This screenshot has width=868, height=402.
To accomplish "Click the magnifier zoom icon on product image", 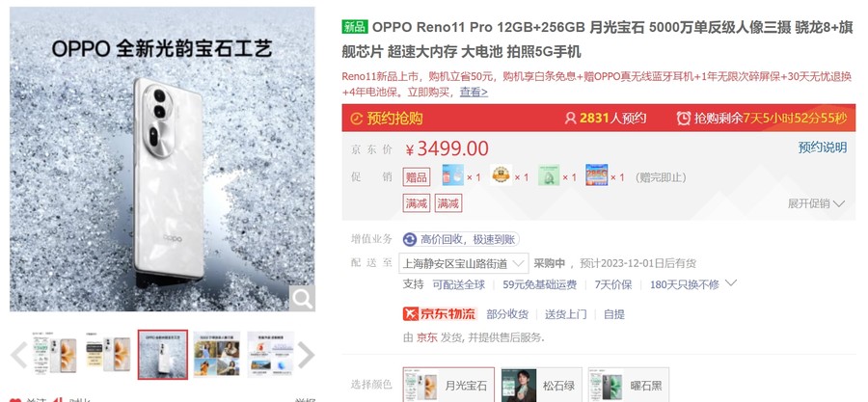I will pyautogui.click(x=302, y=299).
